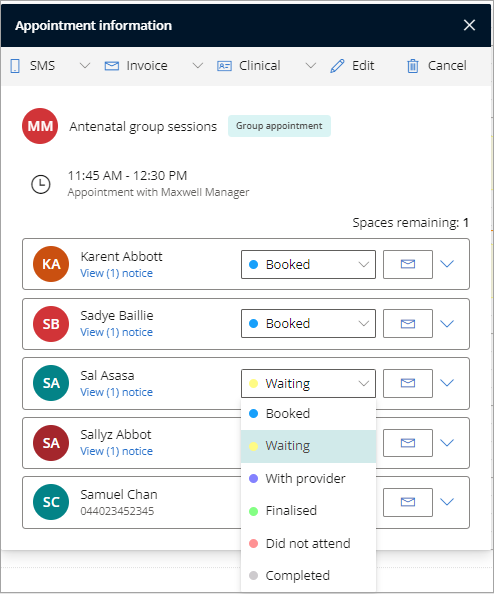
Task: Open Sadye Baillie's Booked status dropdown
Action: pos(308,324)
